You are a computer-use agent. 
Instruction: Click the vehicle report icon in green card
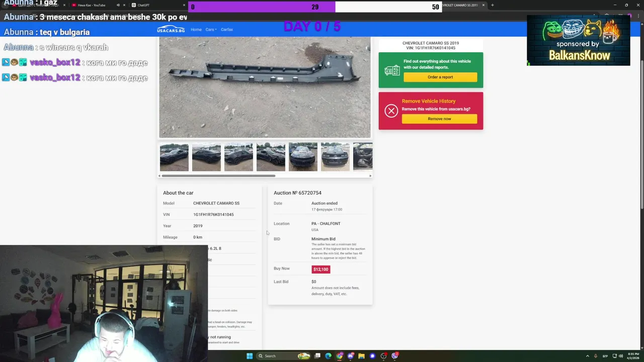tap(392, 71)
